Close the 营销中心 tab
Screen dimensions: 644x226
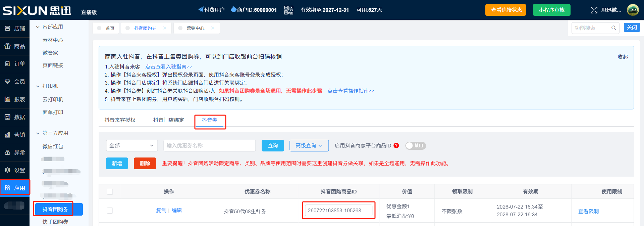click(x=213, y=28)
